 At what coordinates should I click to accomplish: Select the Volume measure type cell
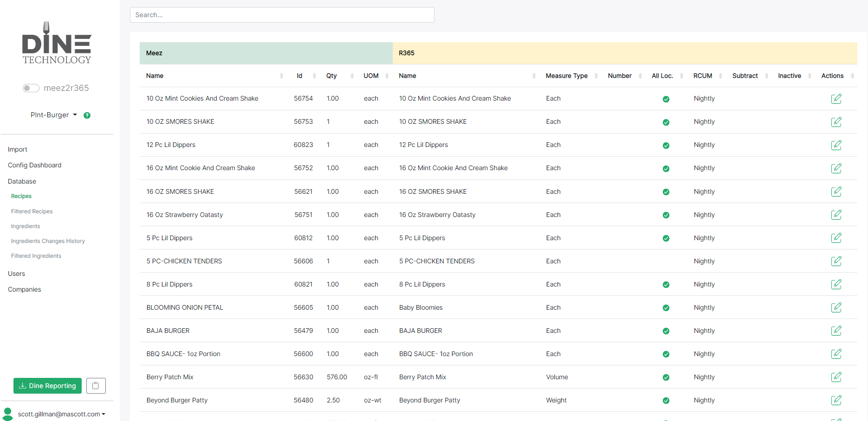(x=557, y=377)
